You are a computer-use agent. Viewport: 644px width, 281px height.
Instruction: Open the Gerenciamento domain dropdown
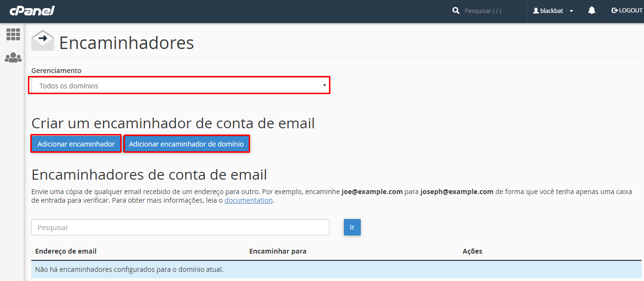179,85
